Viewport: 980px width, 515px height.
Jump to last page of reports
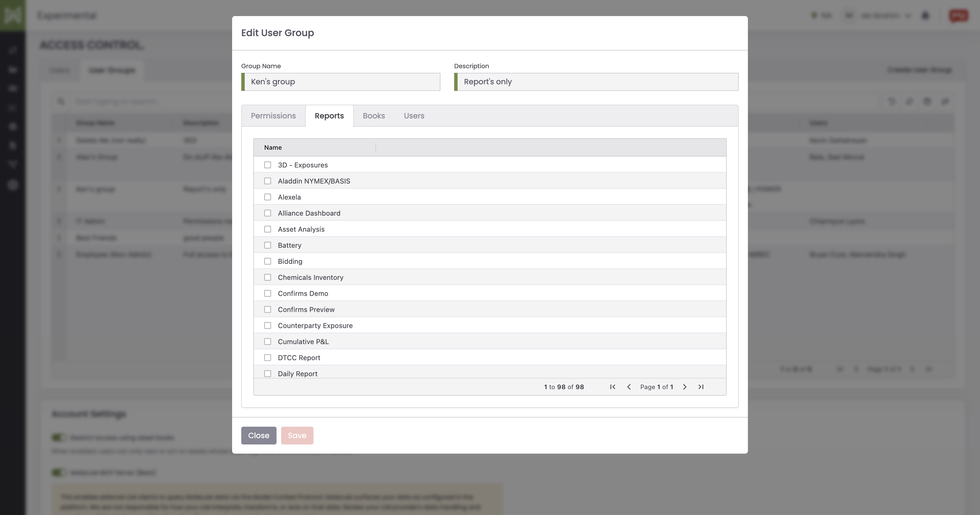click(x=701, y=387)
